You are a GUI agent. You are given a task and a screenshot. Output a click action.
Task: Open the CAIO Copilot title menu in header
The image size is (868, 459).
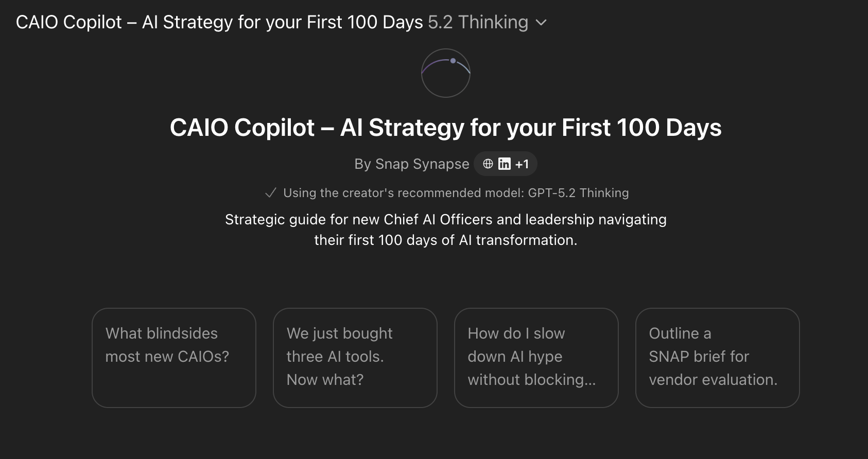click(219, 23)
